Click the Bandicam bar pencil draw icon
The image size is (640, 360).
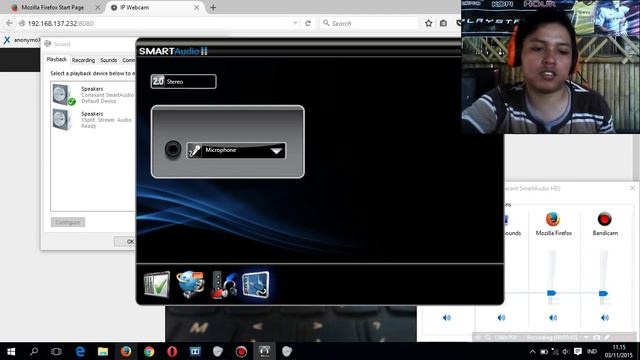tap(607, 338)
